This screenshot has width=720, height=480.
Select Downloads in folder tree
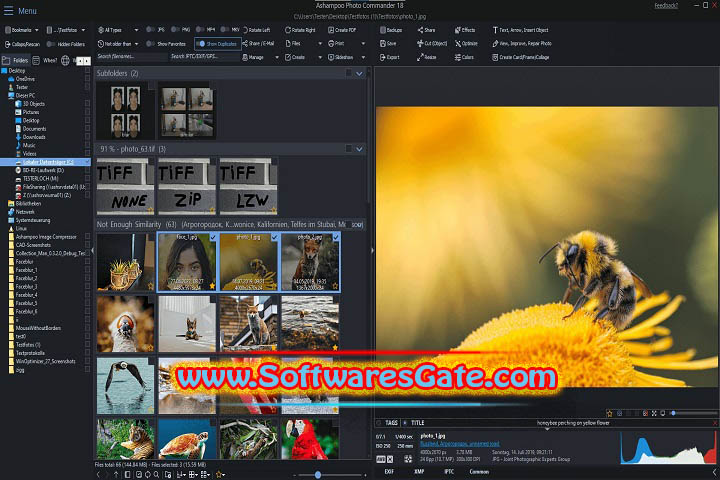click(x=34, y=137)
